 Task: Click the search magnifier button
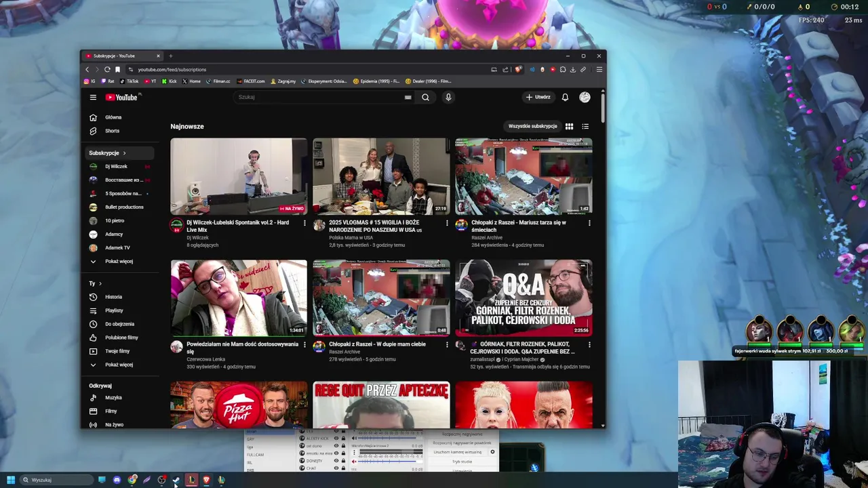[x=425, y=97]
